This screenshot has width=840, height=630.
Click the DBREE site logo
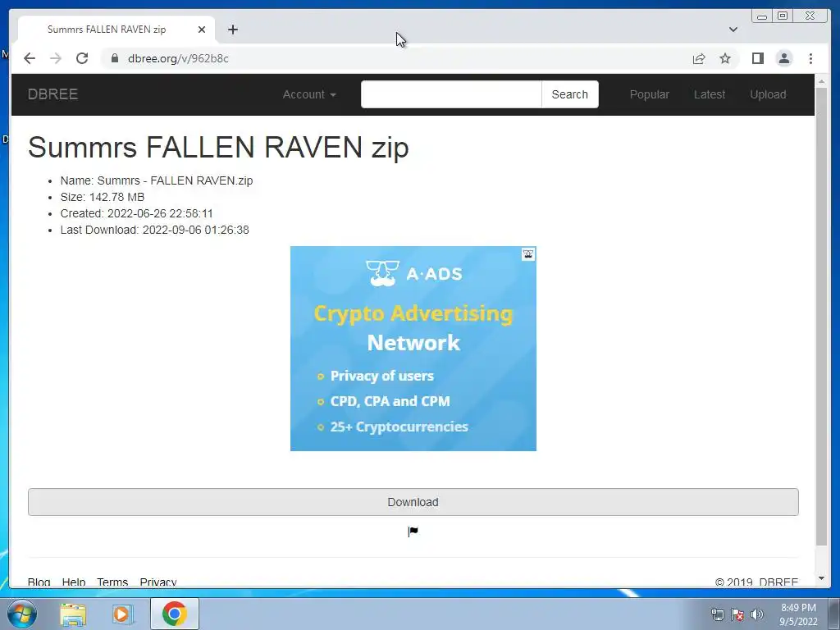[x=53, y=94]
